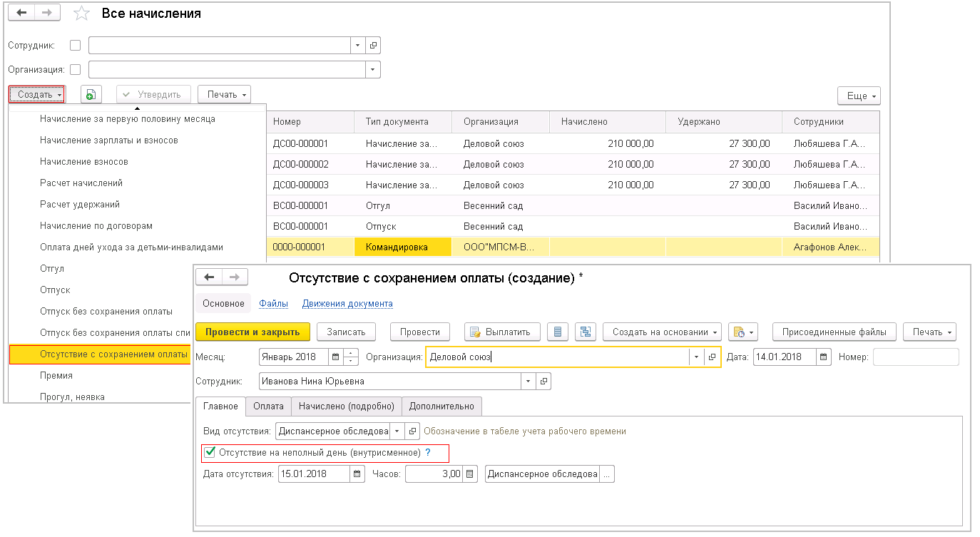The width and height of the screenshot is (980, 537).
Task: Sort by Начислено column header
Action: click(608, 122)
